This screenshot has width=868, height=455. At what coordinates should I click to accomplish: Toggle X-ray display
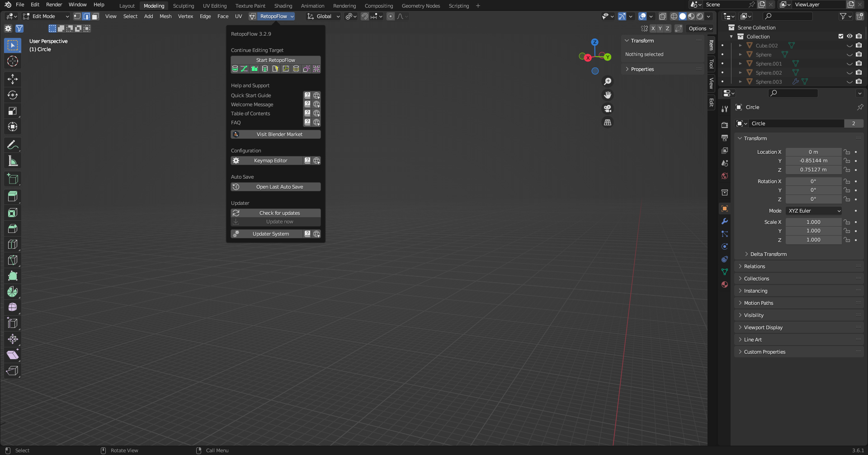coord(662,16)
